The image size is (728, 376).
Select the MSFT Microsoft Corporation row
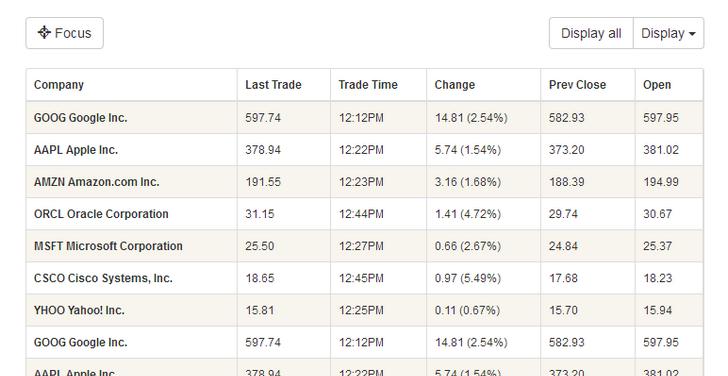coord(365,246)
